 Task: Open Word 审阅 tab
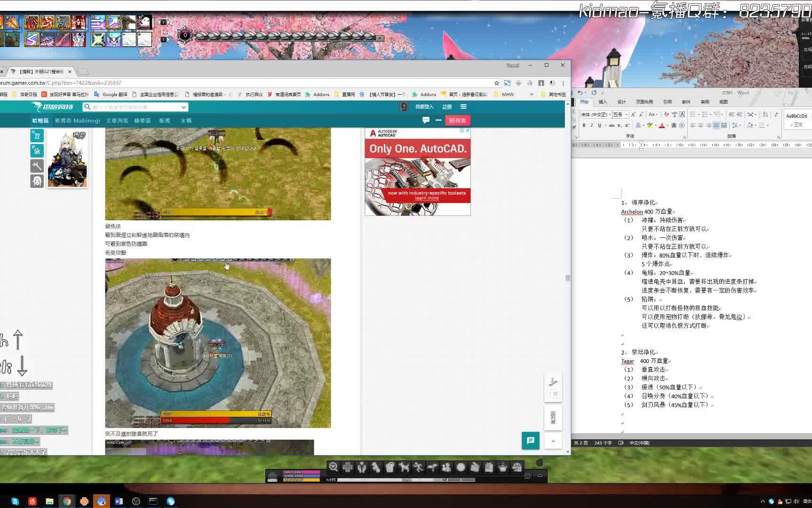[705, 102]
